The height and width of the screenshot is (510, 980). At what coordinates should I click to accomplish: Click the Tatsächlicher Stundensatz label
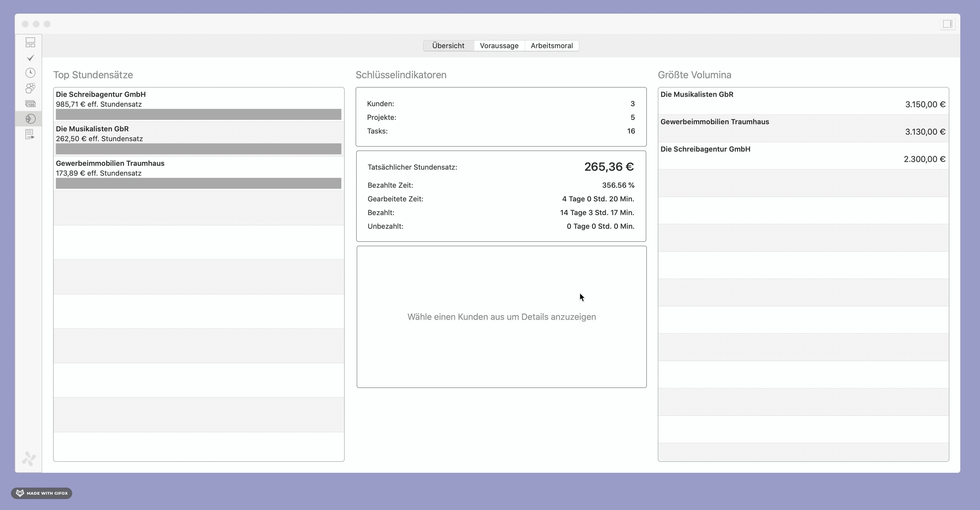click(x=412, y=167)
